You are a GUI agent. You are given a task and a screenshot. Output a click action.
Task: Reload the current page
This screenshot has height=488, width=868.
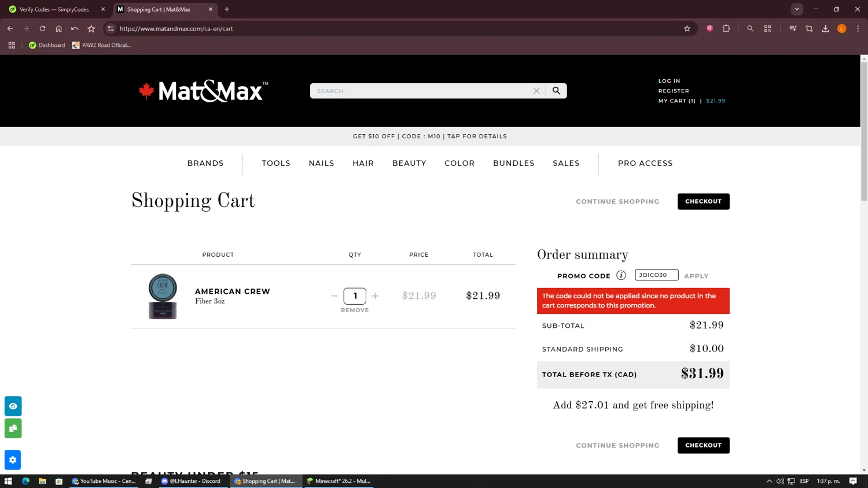pos(42,28)
